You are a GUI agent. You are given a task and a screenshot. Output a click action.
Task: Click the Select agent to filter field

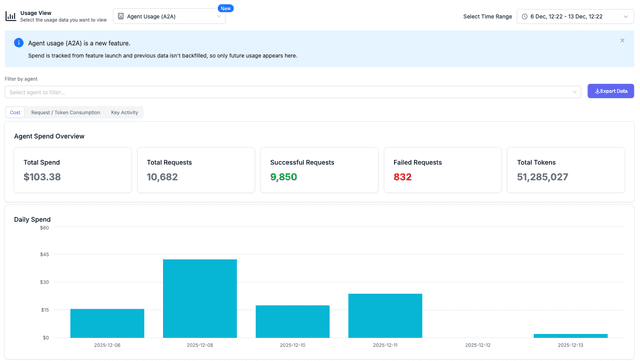pos(293,92)
